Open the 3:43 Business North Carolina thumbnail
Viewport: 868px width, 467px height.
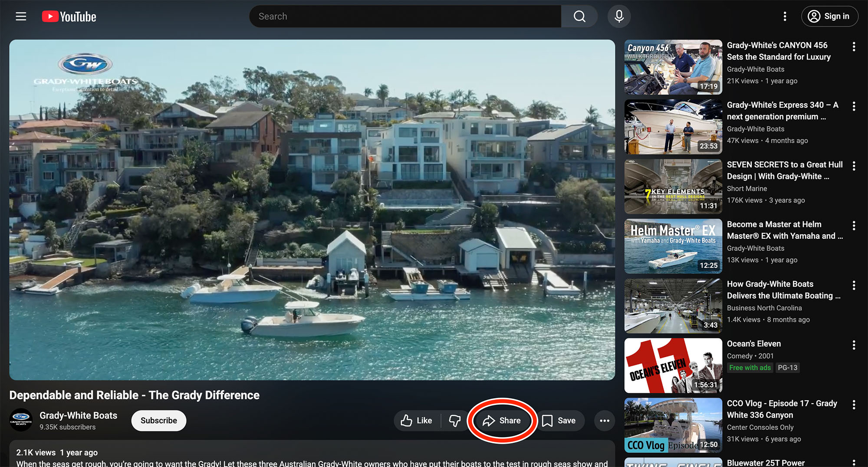tap(673, 306)
